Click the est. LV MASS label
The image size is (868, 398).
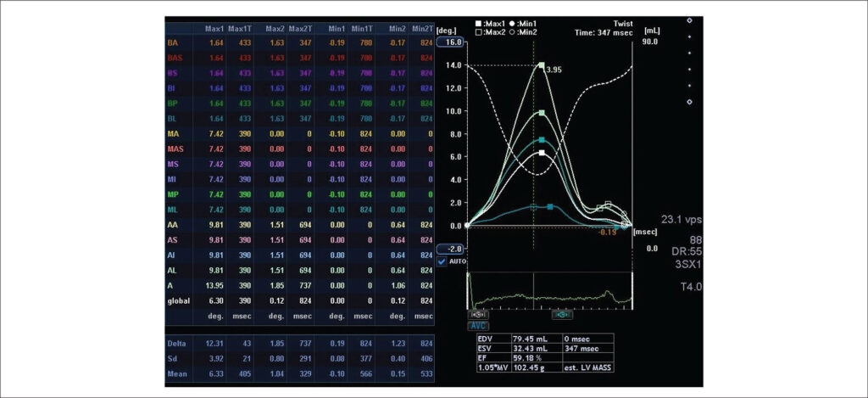(587, 369)
